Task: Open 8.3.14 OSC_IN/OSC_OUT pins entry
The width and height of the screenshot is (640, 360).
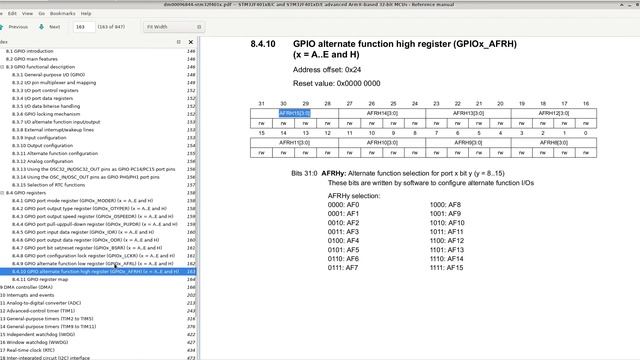Action: click(x=85, y=177)
